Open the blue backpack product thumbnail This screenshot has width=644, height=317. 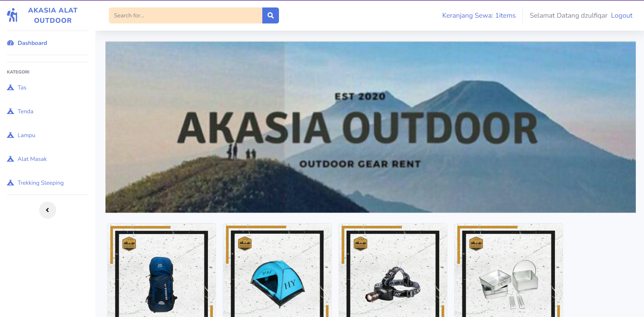[162, 270]
